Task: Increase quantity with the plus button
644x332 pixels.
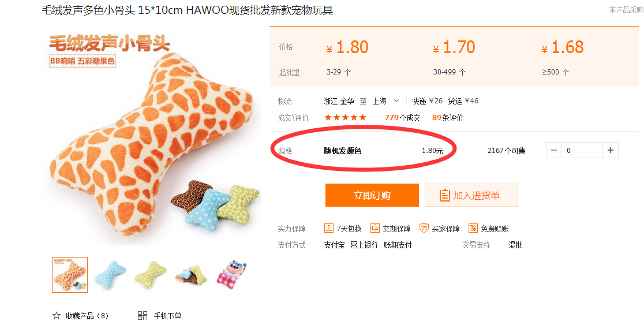Action: (x=611, y=150)
